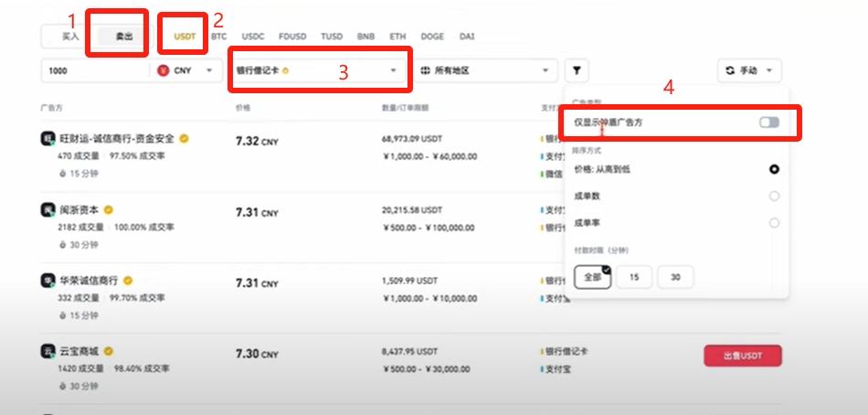The width and height of the screenshot is (868, 415).
Task: Click the 华荣诚信商行 merchant avatar icon
Action: (48, 281)
